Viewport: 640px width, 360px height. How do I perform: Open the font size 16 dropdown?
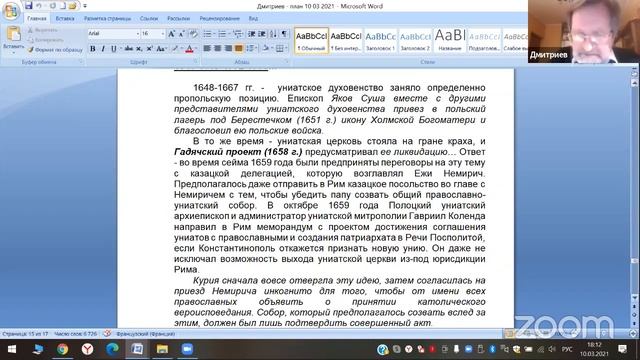[162, 34]
